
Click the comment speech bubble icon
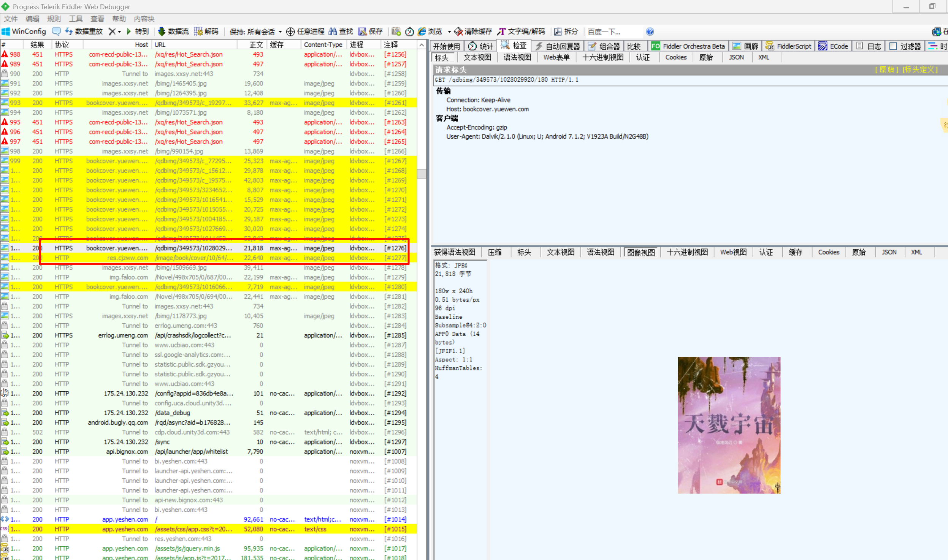[x=56, y=32]
